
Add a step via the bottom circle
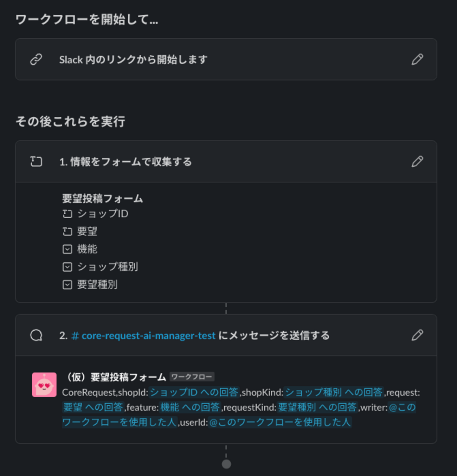coord(226,464)
